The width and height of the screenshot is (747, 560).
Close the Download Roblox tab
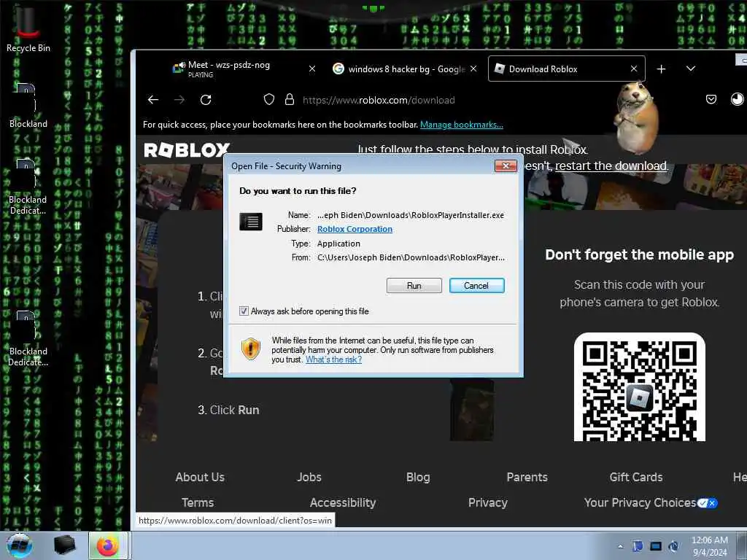tap(634, 69)
